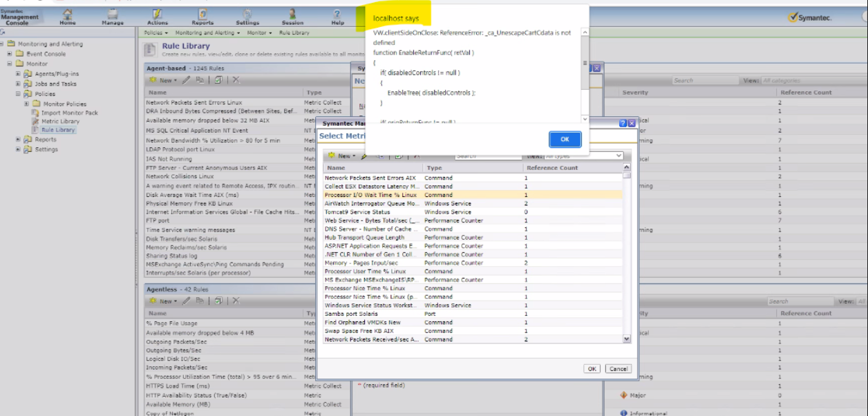
Task: Select the HTTPS Load Time (ms) rule
Action: [178, 386]
